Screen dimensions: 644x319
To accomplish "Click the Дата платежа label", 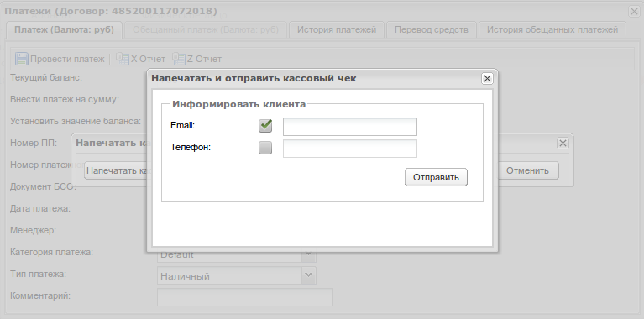I will pyautogui.click(x=40, y=208).
